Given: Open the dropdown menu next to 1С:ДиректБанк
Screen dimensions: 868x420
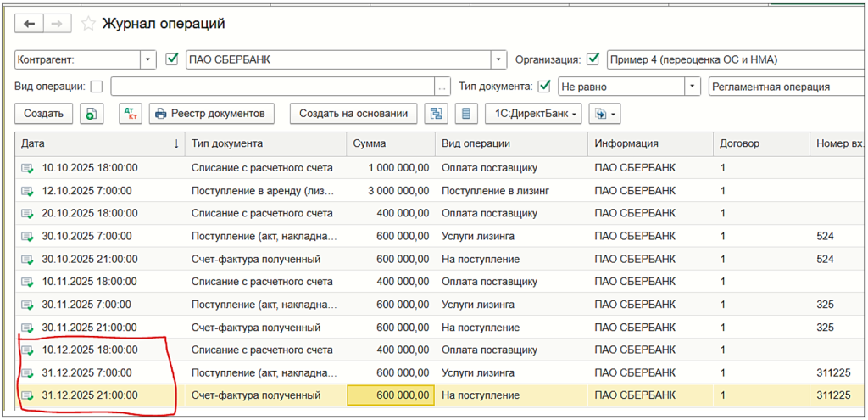Looking at the screenshot, I should coord(605,114).
